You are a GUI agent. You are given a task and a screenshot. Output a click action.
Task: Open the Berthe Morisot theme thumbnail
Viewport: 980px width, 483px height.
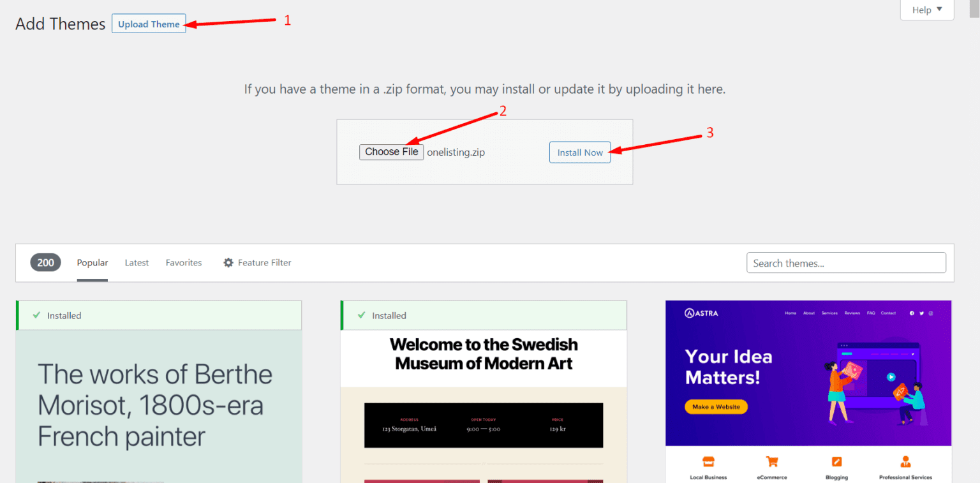[159, 406]
